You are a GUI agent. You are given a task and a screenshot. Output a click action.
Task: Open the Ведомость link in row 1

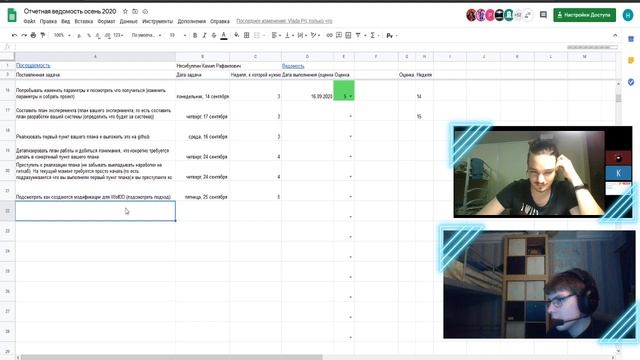tap(293, 66)
